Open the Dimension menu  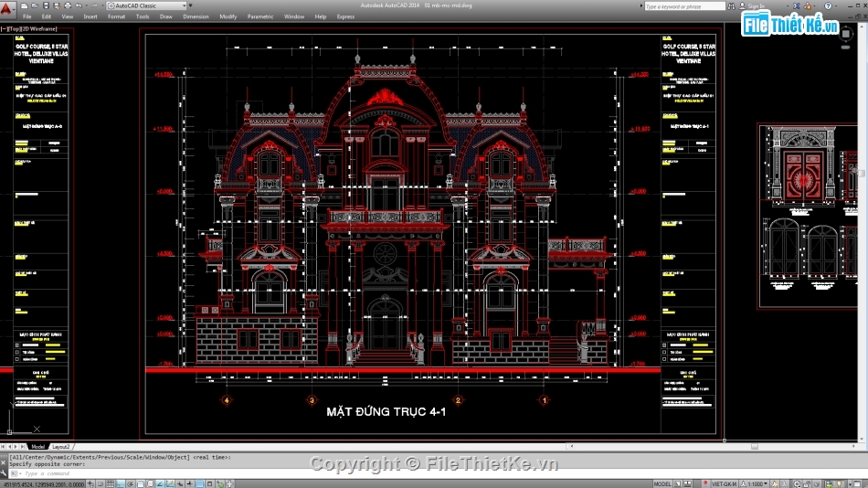(x=196, y=16)
